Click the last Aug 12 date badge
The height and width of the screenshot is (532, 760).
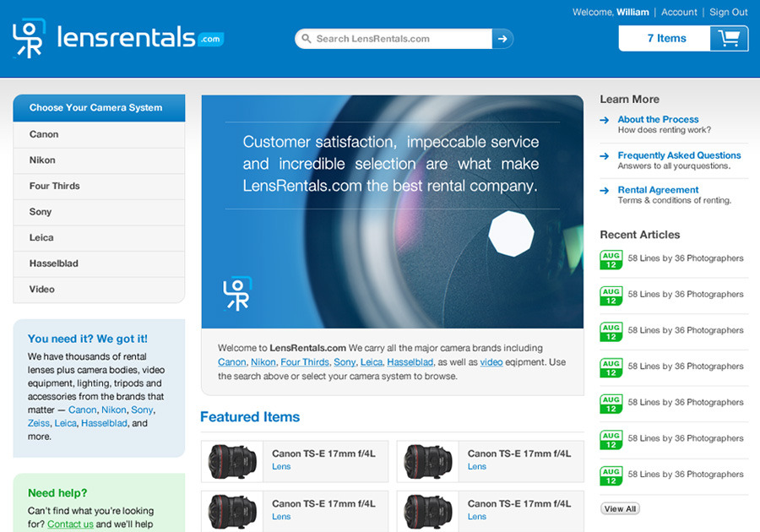click(x=611, y=475)
